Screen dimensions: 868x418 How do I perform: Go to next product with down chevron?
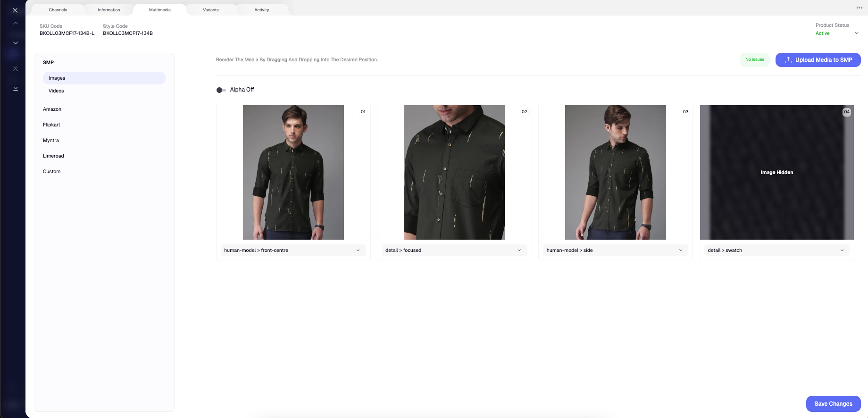tap(16, 43)
